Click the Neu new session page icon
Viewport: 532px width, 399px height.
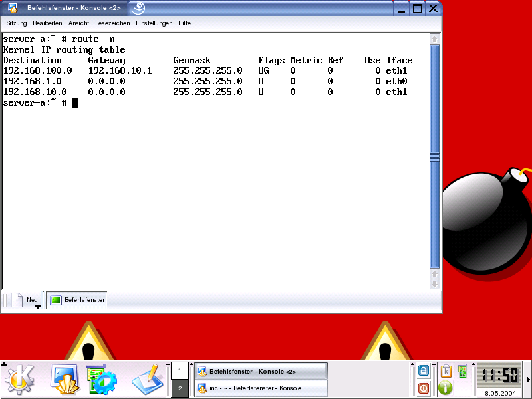17,300
